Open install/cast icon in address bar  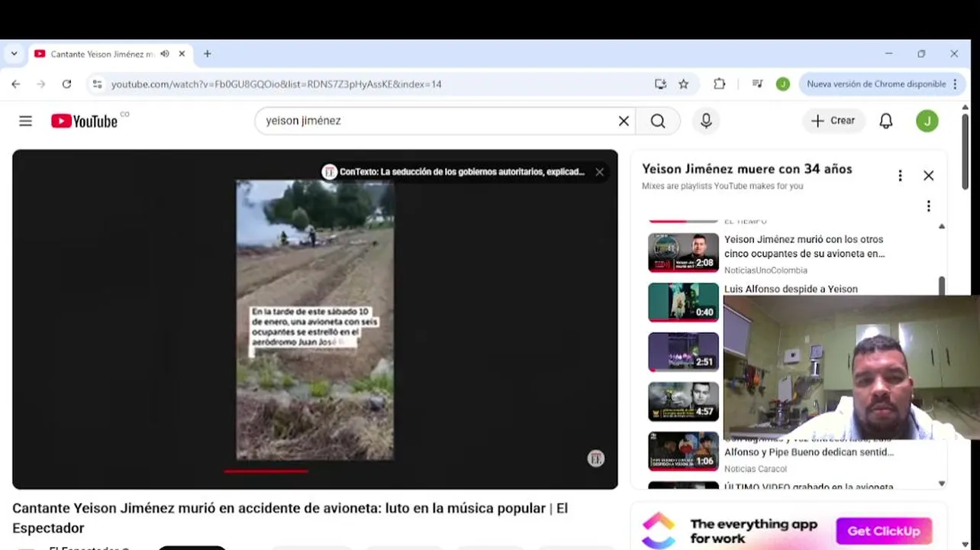(x=660, y=84)
